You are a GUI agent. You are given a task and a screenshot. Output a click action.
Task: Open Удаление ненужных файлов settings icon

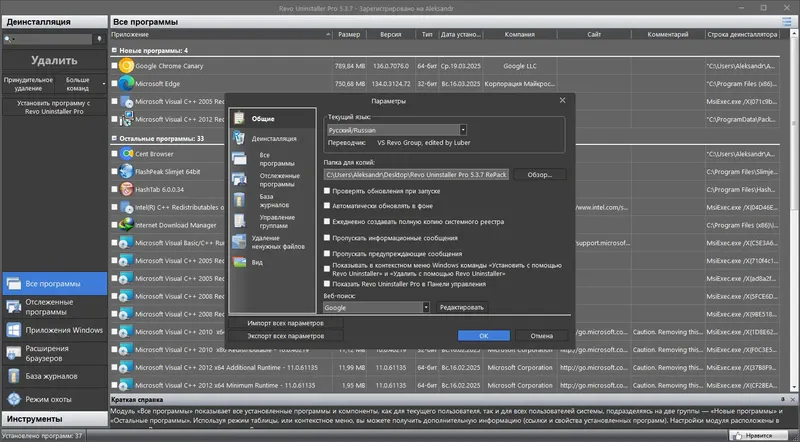(239, 241)
